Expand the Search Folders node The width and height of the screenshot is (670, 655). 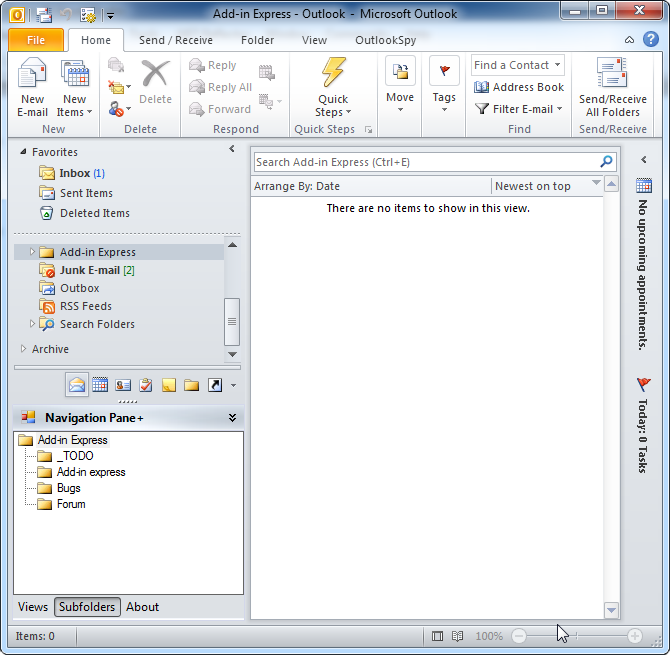(x=32, y=324)
